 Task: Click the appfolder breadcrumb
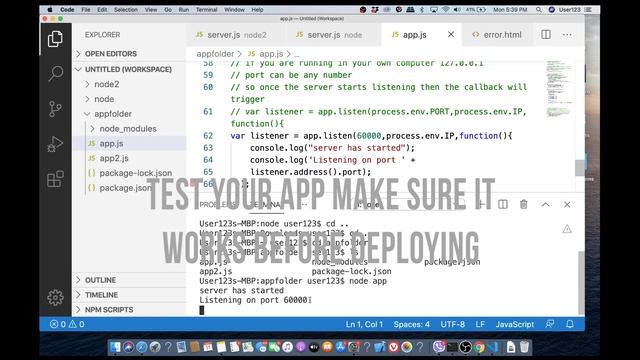coord(215,54)
